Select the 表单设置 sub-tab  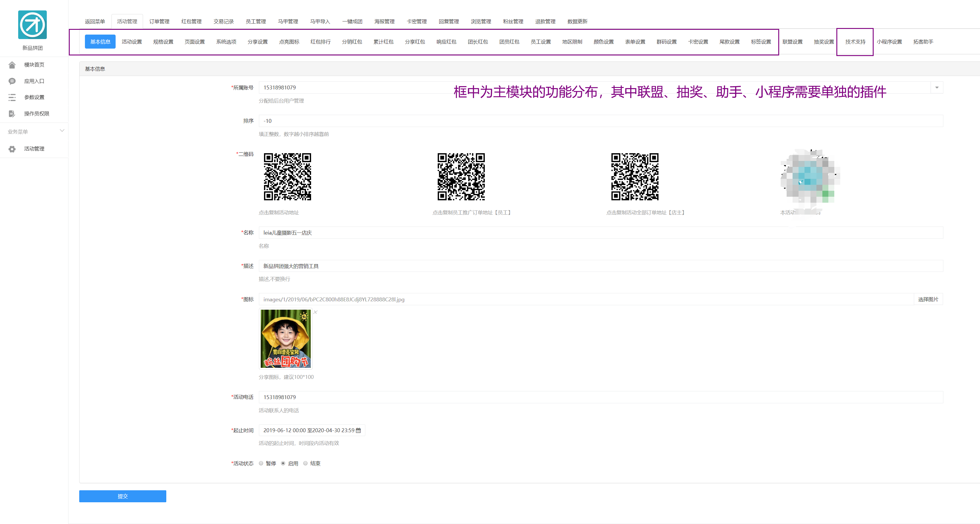point(635,41)
